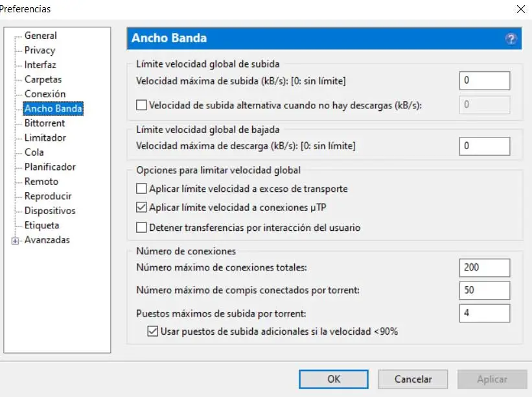Open the help icon in Ancho Banda header
Screen dimensions: 532x397
511,39
